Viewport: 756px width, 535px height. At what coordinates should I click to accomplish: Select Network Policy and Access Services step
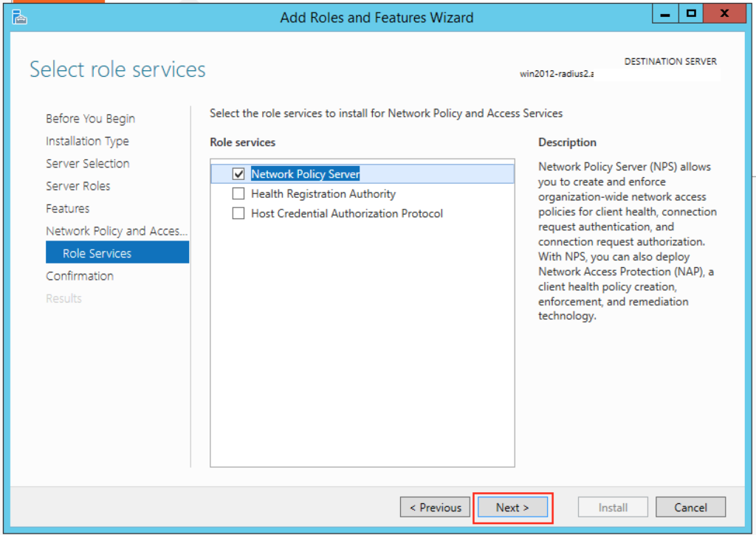(117, 231)
